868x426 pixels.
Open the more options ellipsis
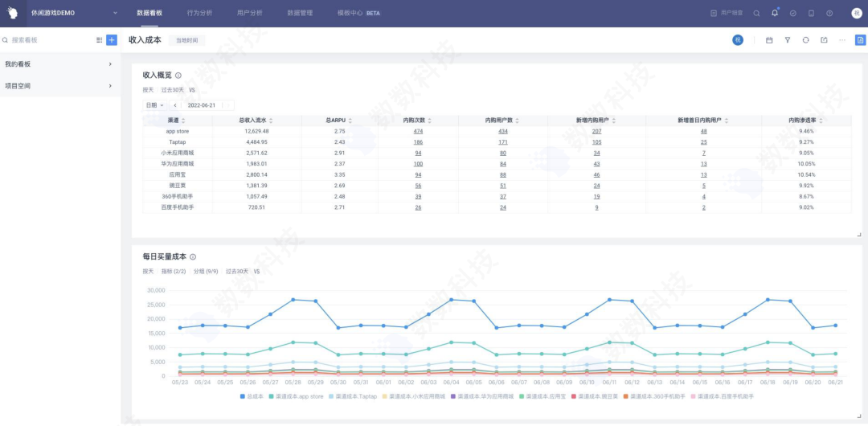click(842, 40)
